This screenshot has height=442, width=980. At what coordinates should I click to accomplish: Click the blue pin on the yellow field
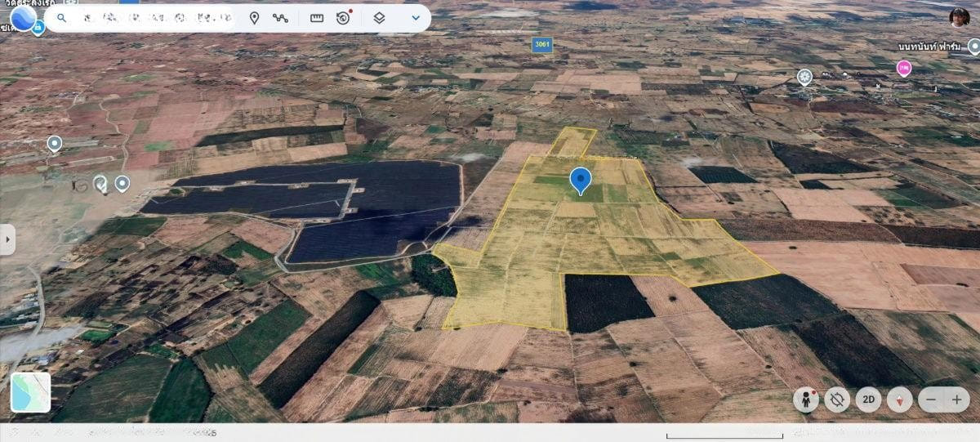point(581,180)
